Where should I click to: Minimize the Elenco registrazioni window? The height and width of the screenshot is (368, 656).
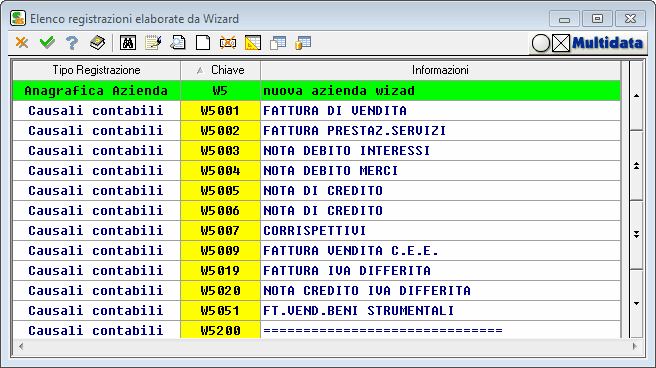click(564, 19)
